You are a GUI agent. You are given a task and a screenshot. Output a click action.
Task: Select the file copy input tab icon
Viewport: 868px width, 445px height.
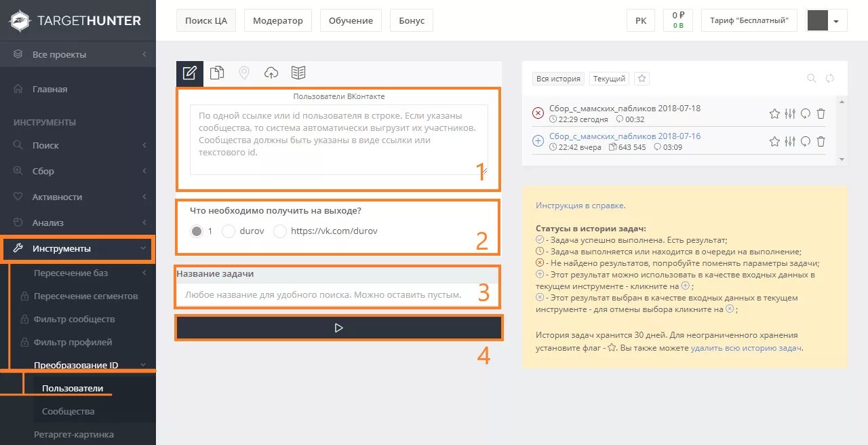217,73
